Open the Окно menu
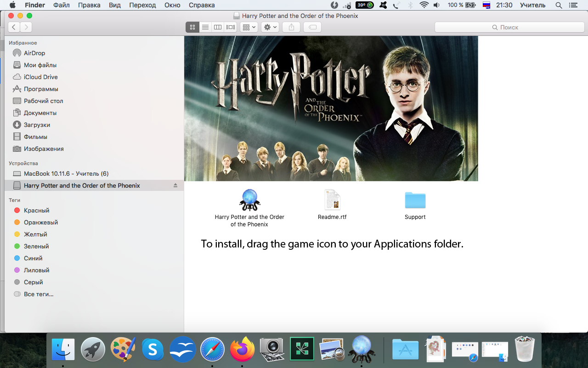This screenshot has width=588, height=368. (x=172, y=5)
